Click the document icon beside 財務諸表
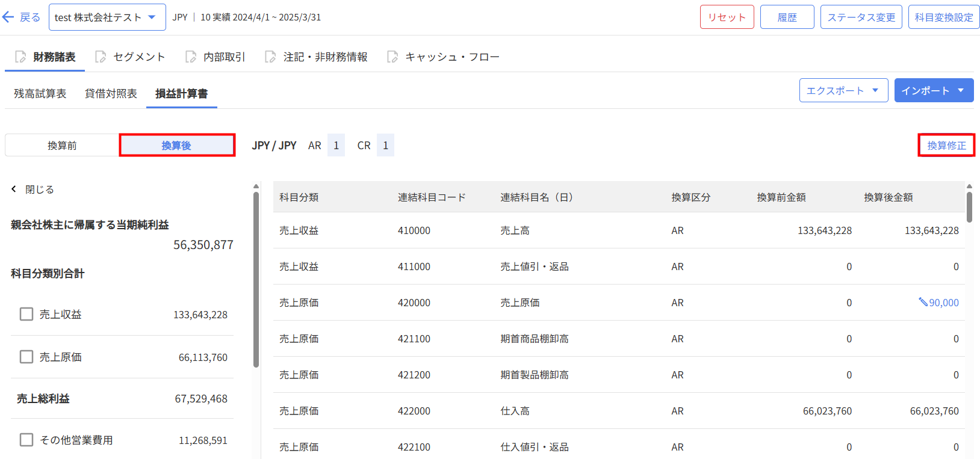The width and height of the screenshot is (980, 459). (20, 57)
